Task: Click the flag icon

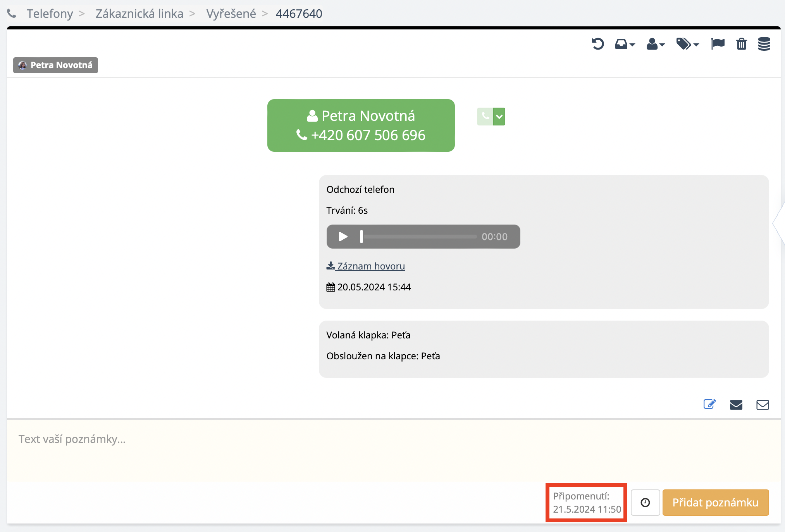Action: 718,44
